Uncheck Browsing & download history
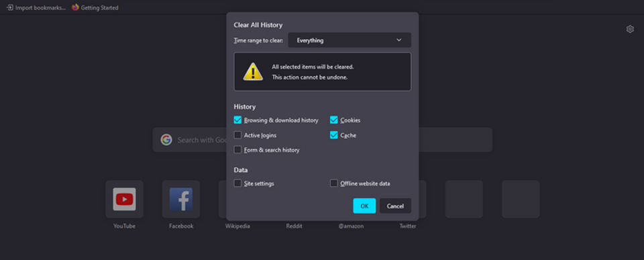Screen dimensions: 644x260 237,120
